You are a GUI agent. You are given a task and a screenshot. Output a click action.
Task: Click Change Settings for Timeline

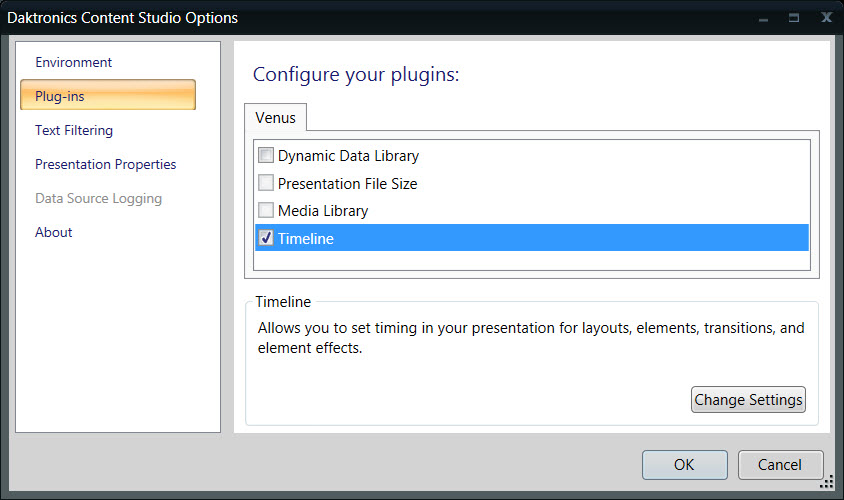click(748, 400)
